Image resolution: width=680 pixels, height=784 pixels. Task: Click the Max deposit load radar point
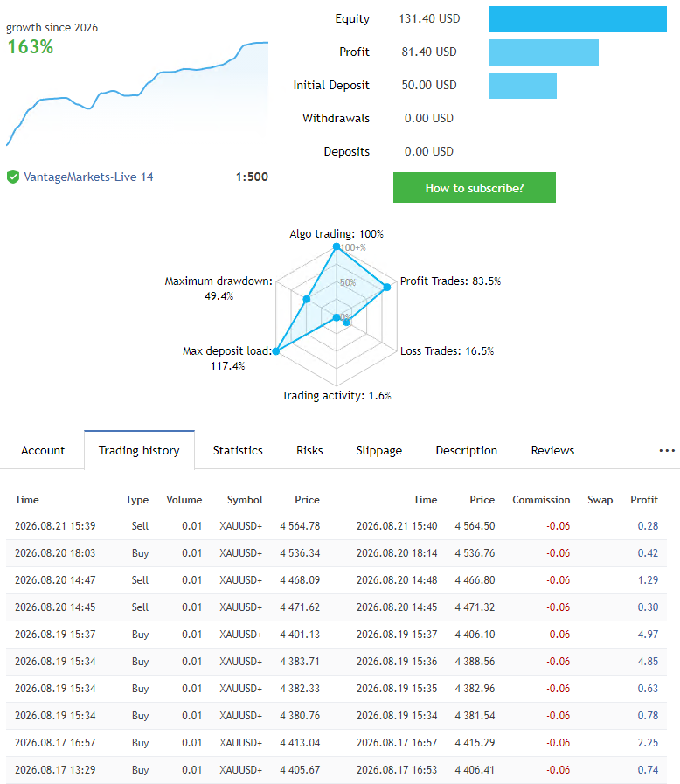pyautogui.click(x=276, y=351)
